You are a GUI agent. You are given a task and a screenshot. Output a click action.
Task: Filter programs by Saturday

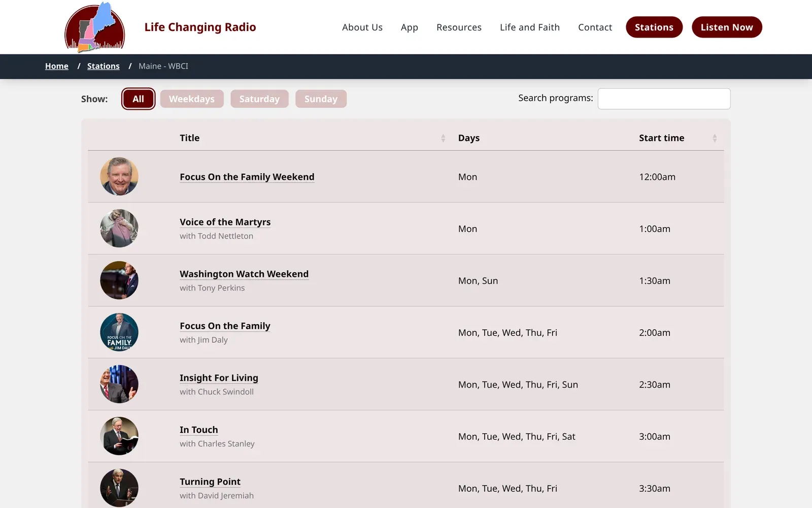[x=259, y=99]
